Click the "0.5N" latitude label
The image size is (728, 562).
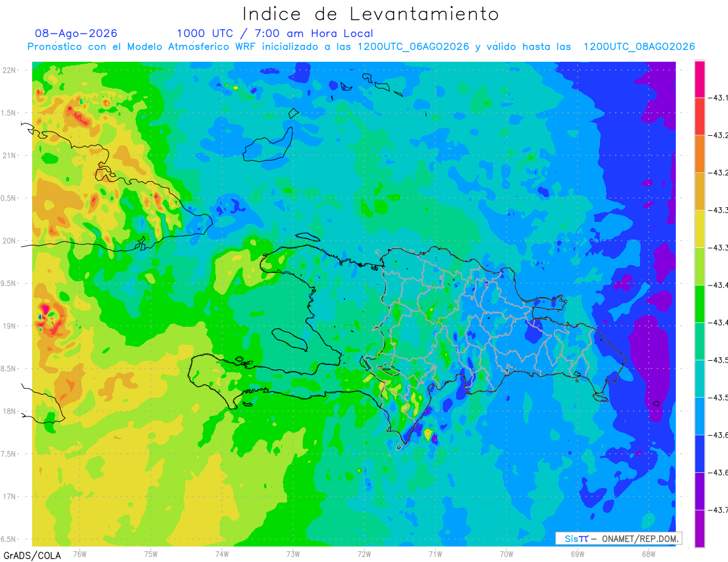coord(8,198)
